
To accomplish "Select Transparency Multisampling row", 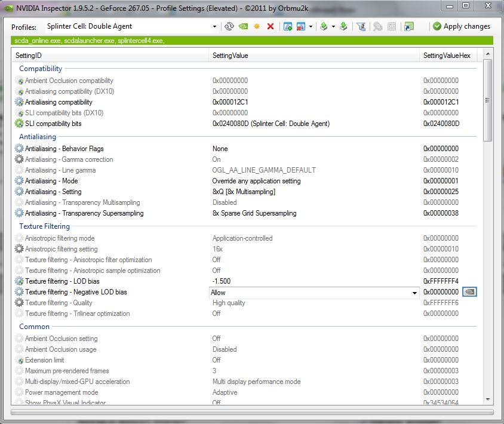I will (x=244, y=202).
